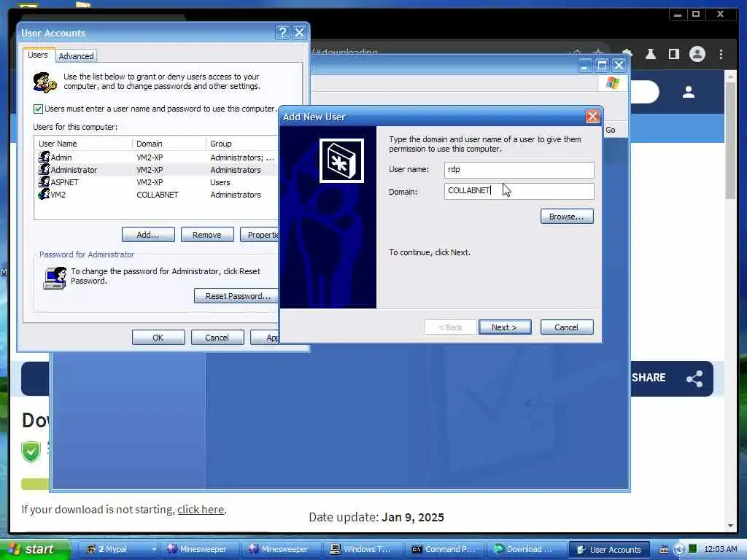The image size is (747, 560).
Task: Click the VM2 domain user icon
Action: coord(44,194)
